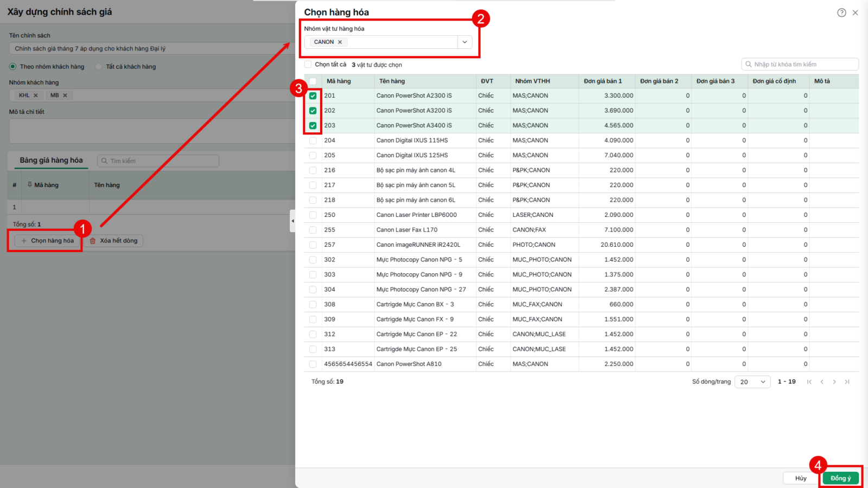Check item 255 Canon Laser Fax L170
868x488 pixels.
(313, 230)
